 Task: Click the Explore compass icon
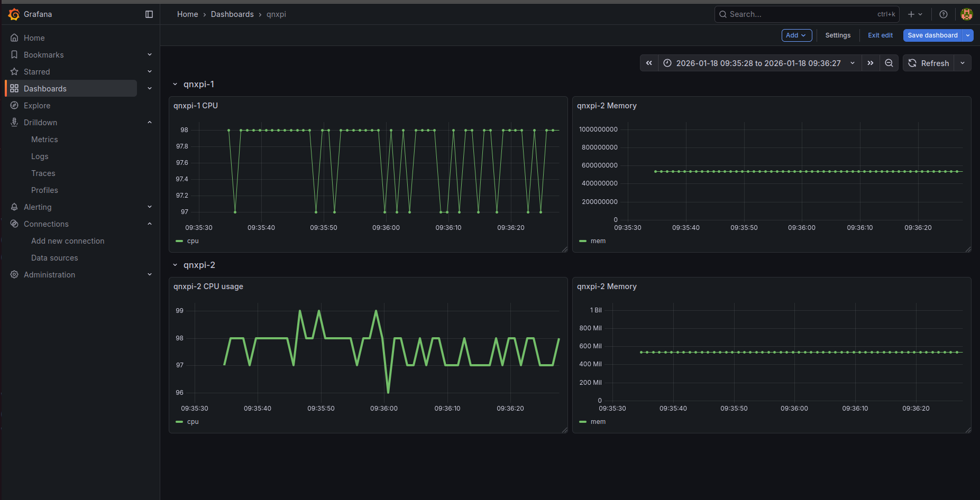point(14,106)
